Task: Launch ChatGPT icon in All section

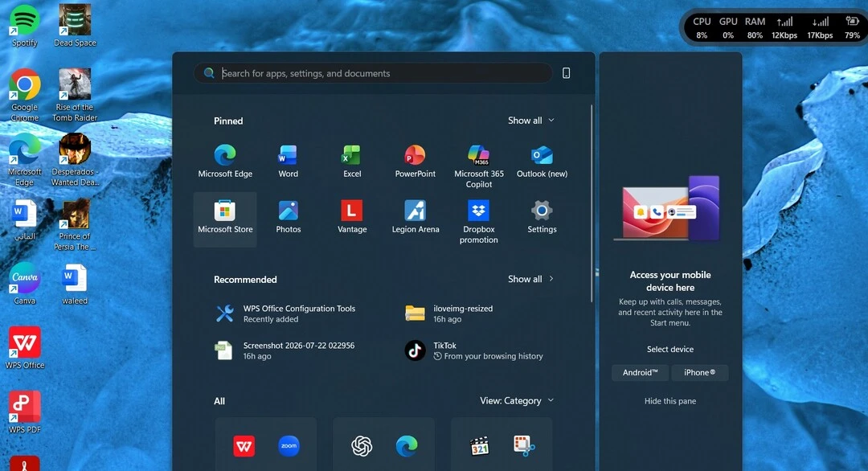Action: coord(362,445)
